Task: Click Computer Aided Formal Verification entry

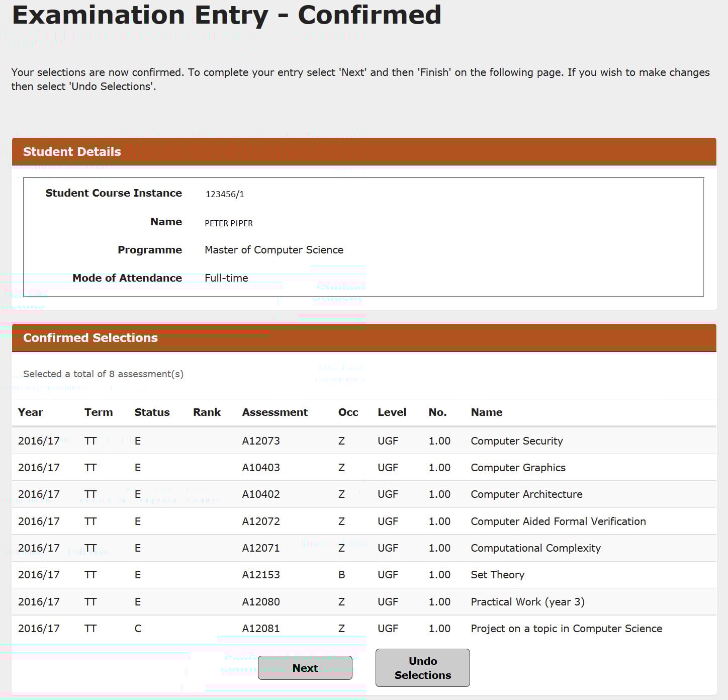Action: 558,521
